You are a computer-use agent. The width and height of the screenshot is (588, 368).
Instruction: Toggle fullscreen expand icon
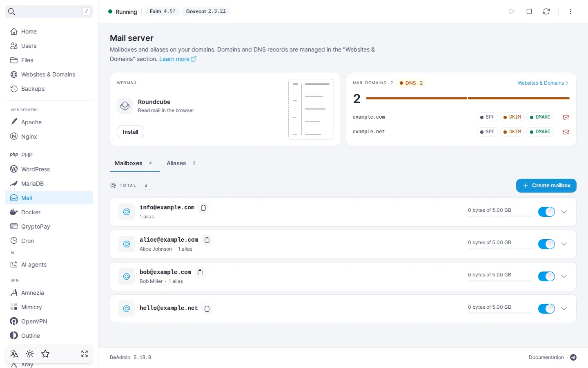(85, 354)
